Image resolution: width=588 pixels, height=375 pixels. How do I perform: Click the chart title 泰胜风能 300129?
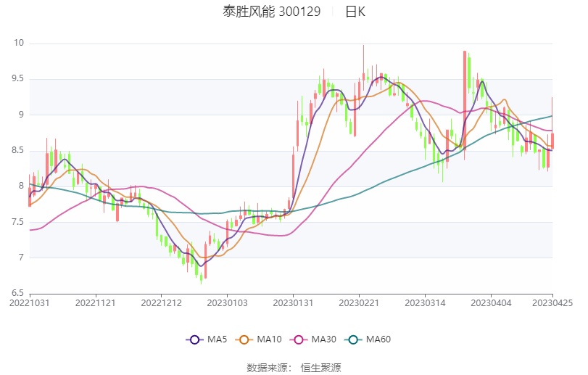point(272,12)
